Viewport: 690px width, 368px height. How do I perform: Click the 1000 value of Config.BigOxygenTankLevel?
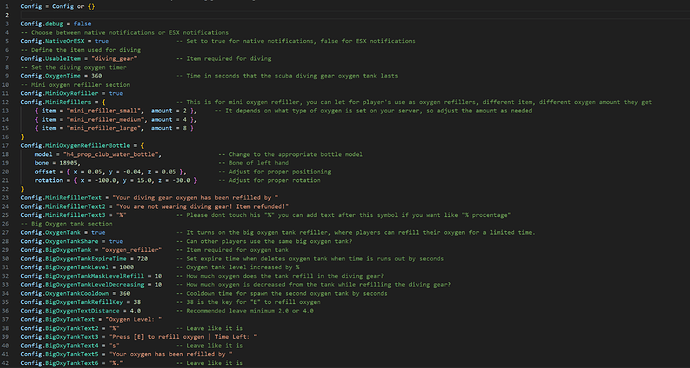[x=127, y=267]
